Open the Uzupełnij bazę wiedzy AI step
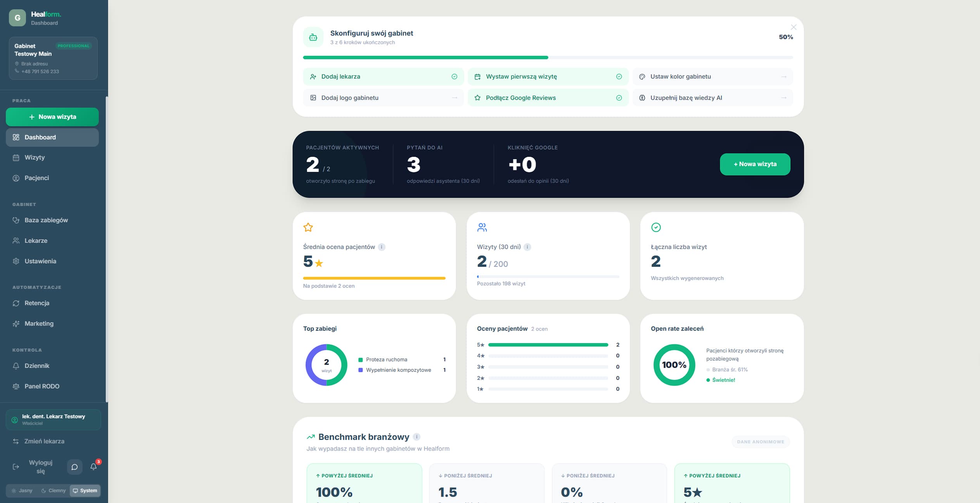This screenshot has width=980, height=503. (x=712, y=98)
